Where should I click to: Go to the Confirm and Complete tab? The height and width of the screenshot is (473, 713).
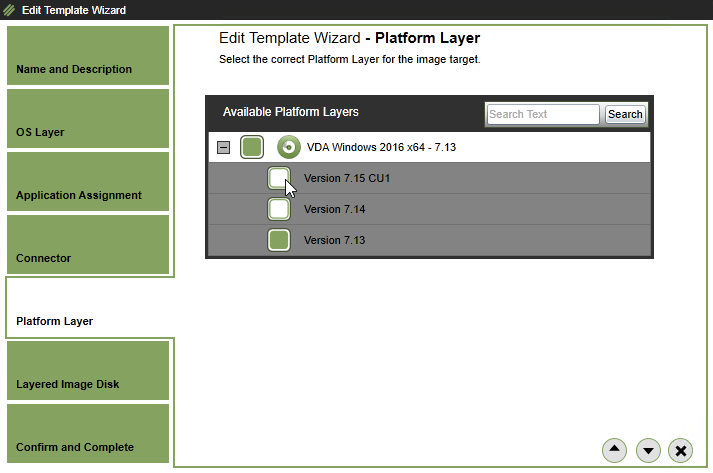pyautogui.click(x=88, y=434)
